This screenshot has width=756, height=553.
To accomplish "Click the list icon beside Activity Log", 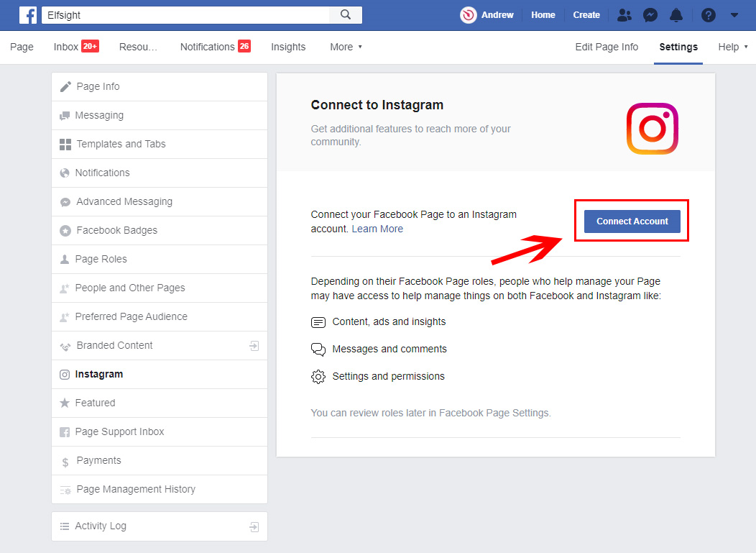I will pyautogui.click(x=65, y=526).
